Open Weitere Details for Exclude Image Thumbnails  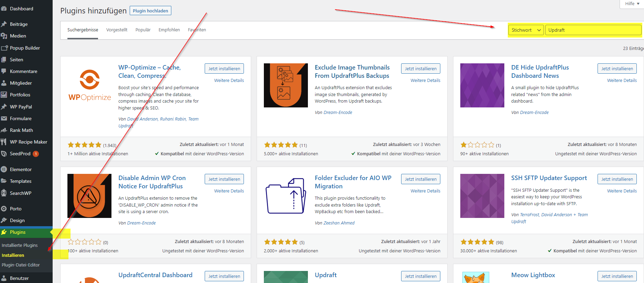point(426,80)
